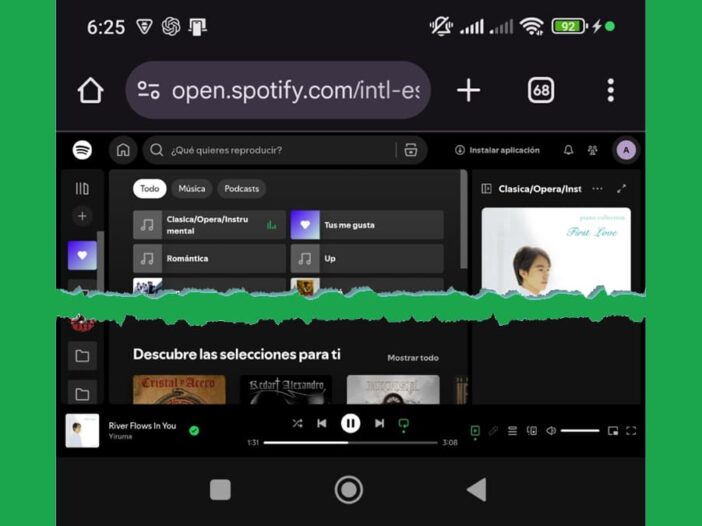Image resolution: width=702 pixels, height=526 pixels.
Task: Open the browser home button
Action: pyautogui.click(x=90, y=90)
